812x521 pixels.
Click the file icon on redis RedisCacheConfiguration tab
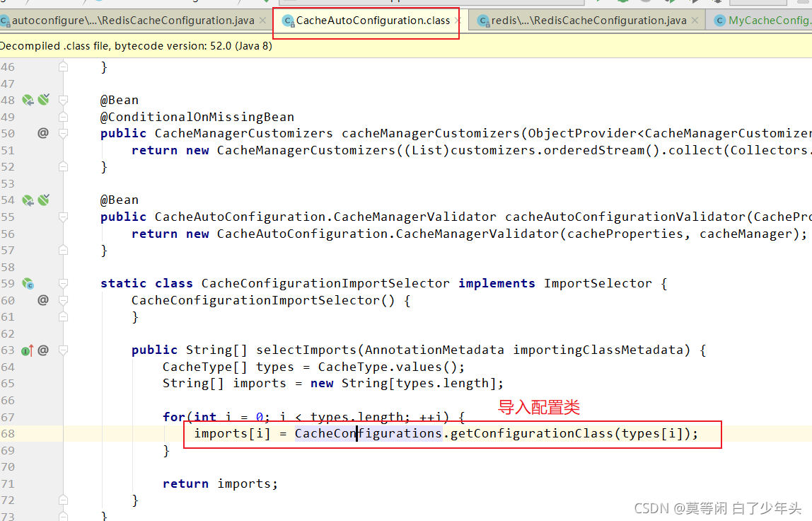[483, 21]
